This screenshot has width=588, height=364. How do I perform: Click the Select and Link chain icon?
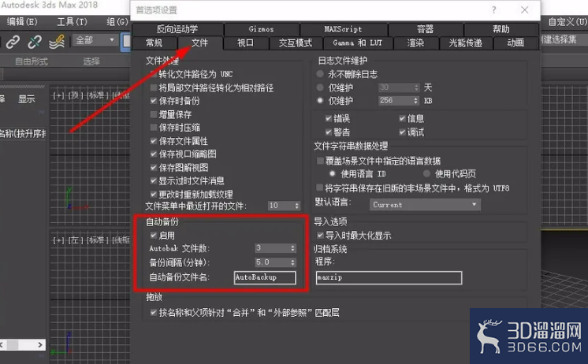pyautogui.click(x=13, y=41)
